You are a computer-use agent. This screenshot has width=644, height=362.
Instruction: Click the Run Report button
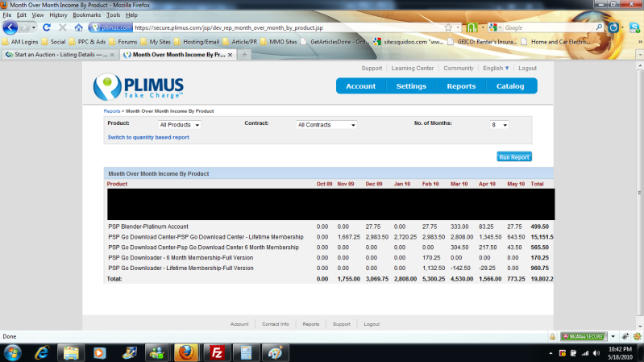click(x=514, y=157)
